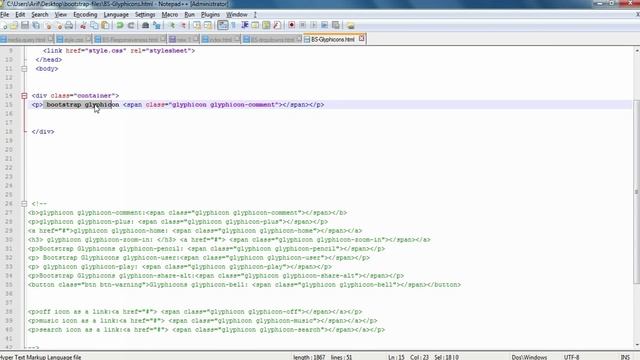Viewport: 640px width, 360px height.
Task: Create a new document with the New toolbar icon
Action: 4,26
